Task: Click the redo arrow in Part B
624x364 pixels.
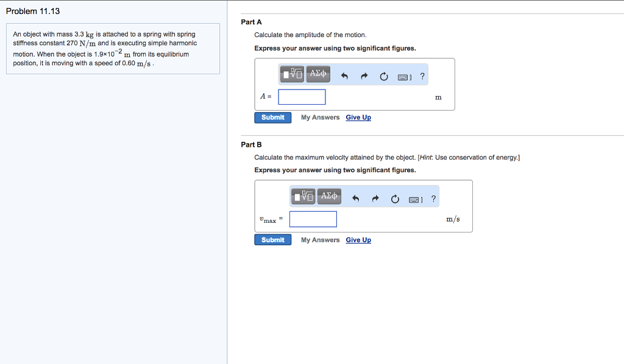Action: pyautogui.click(x=375, y=198)
